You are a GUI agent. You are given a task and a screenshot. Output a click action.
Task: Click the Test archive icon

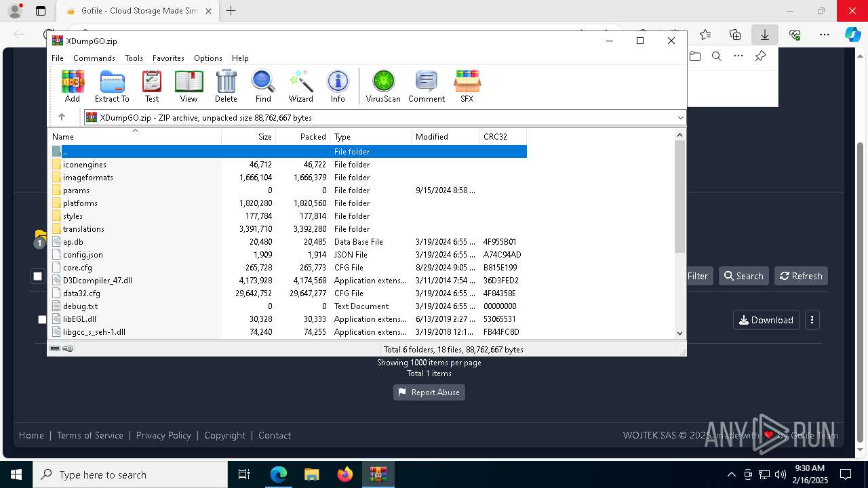click(152, 86)
